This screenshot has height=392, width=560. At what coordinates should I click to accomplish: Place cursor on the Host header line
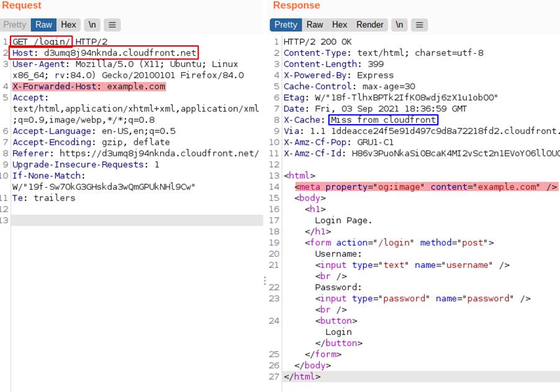point(104,53)
